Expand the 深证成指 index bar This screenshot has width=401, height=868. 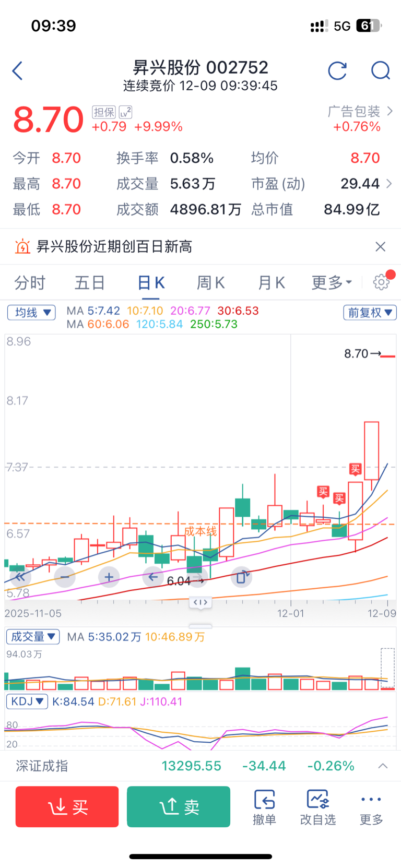pos(383,766)
